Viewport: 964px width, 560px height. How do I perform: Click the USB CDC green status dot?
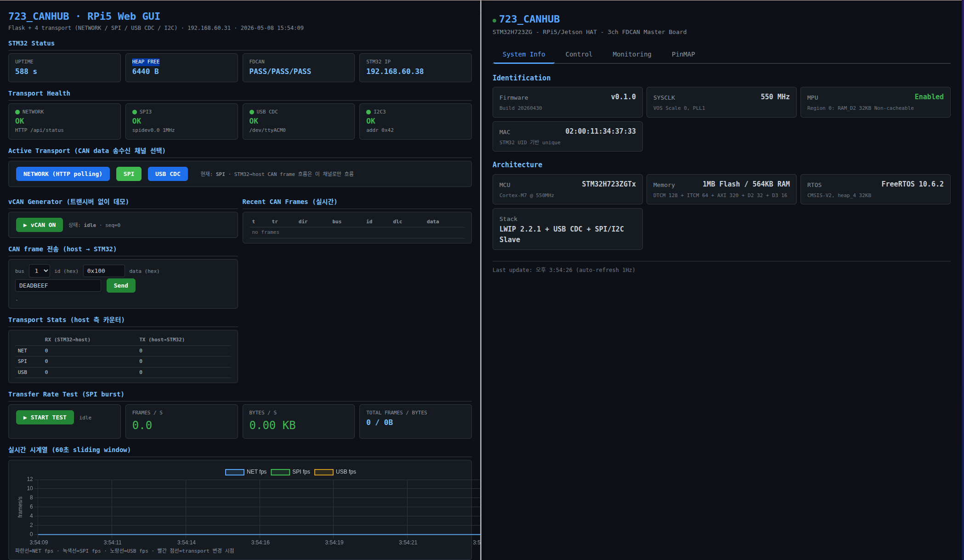[x=252, y=112]
